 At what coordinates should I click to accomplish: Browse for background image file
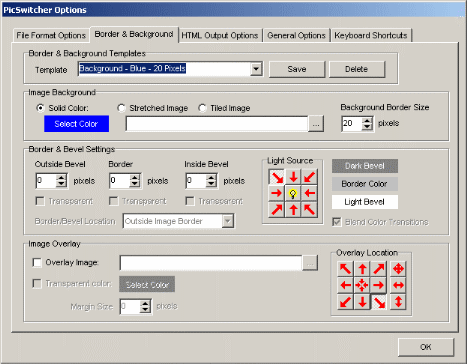pyautogui.click(x=316, y=124)
